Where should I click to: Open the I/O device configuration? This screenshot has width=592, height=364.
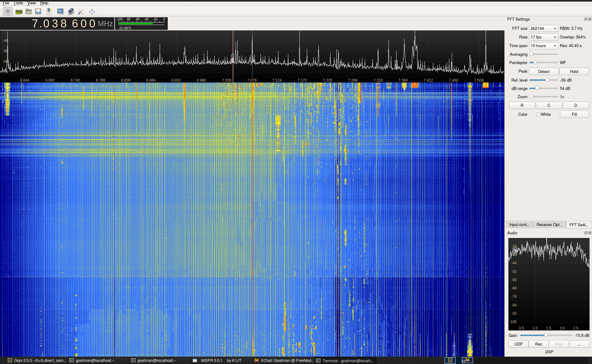19,12
